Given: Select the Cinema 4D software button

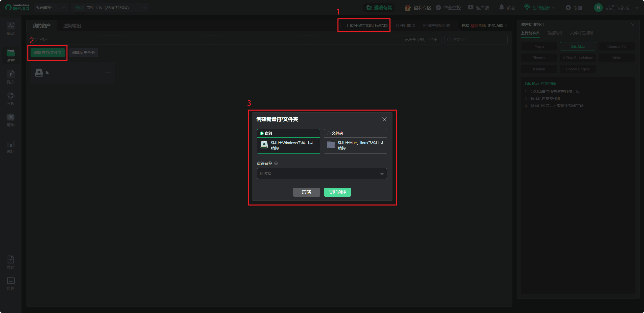Looking at the screenshot, I should pyautogui.click(x=617, y=46).
